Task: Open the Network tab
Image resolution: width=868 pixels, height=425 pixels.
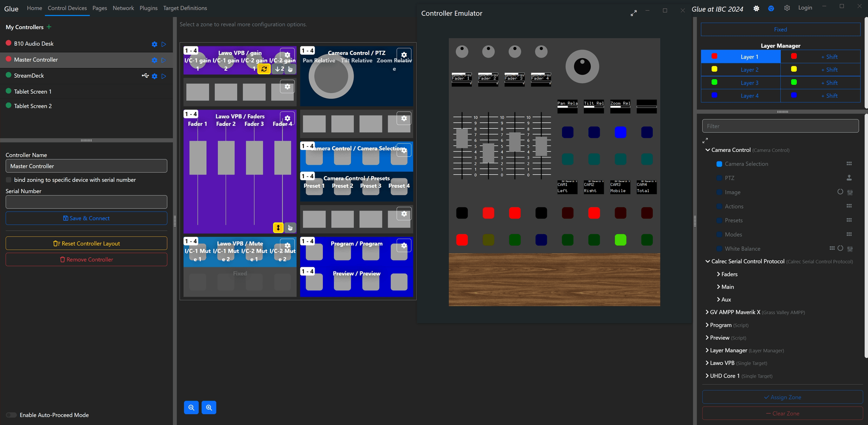Action: tap(123, 8)
